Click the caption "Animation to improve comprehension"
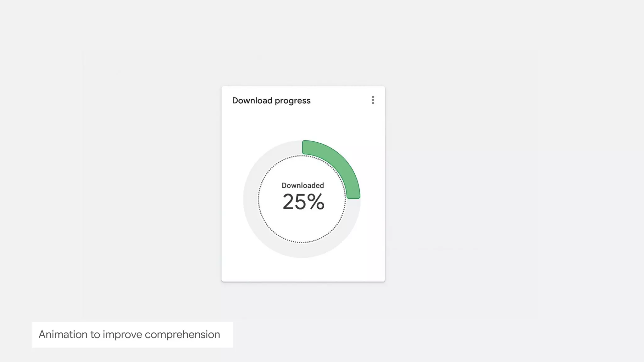The image size is (644, 362). coord(129,334)
